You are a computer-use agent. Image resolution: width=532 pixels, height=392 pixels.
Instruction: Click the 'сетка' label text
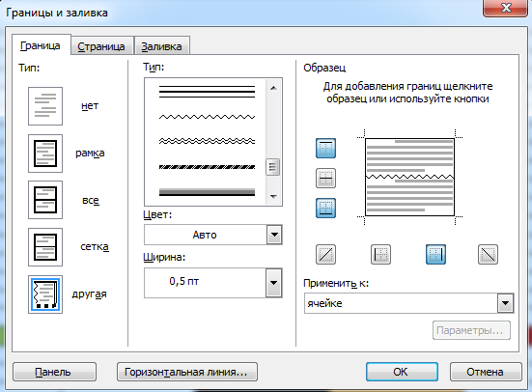pyautogui.click(x=95, y=247)
